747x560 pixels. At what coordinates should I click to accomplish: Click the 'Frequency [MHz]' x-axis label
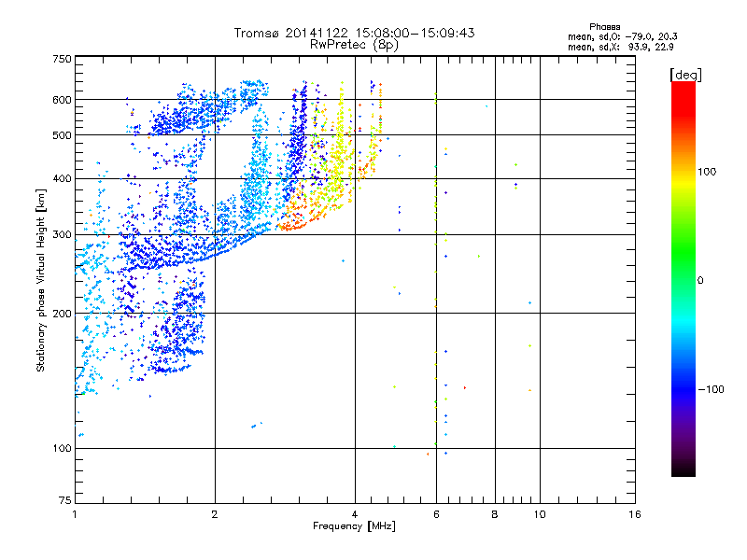tap(354, 526)
